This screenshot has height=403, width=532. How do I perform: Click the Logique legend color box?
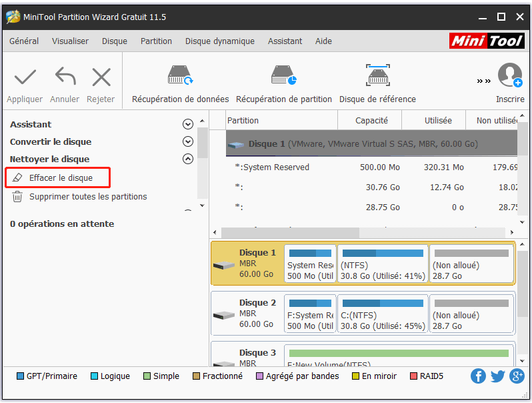point(94,376)
